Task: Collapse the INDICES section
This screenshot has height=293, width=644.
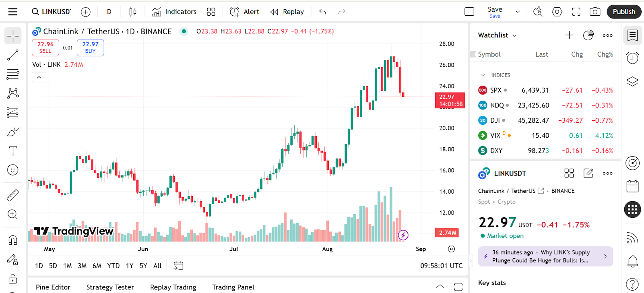Action: 483,75
